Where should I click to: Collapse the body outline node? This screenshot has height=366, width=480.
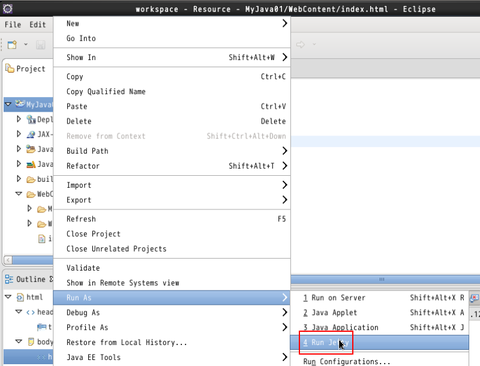point(19,341)
